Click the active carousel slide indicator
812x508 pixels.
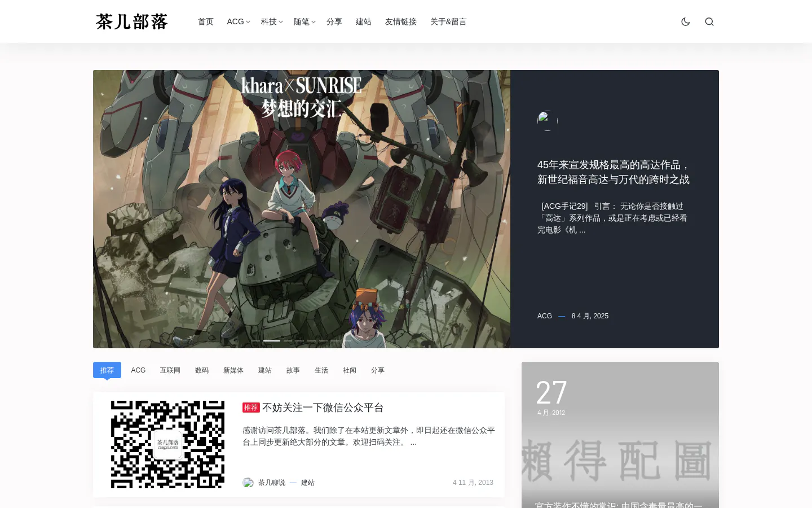point(272,341)
